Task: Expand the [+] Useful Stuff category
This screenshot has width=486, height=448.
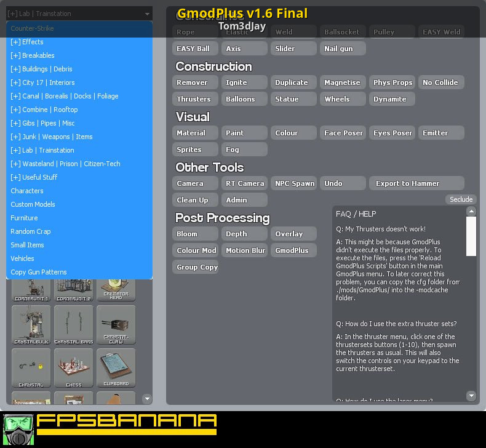Action: tap(34, 177)
